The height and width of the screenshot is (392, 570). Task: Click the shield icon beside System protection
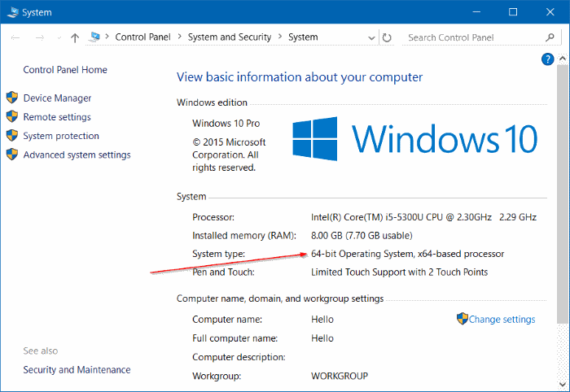click(12, 136)
